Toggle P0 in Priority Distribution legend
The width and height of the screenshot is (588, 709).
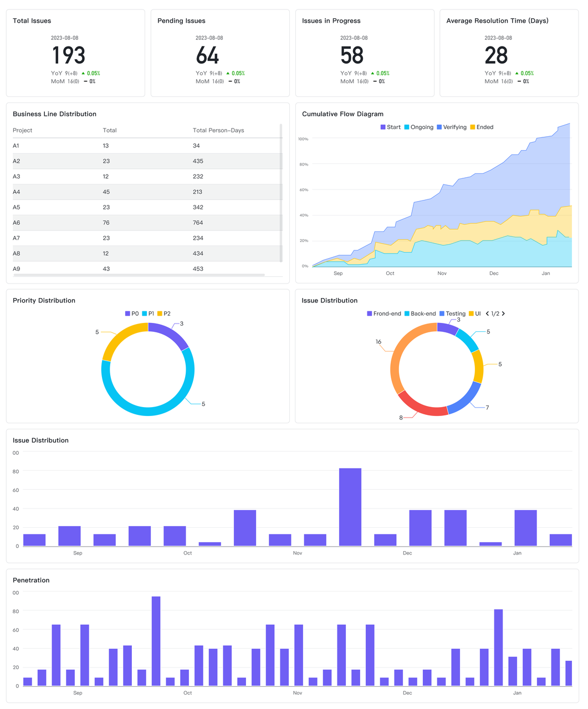132,314
